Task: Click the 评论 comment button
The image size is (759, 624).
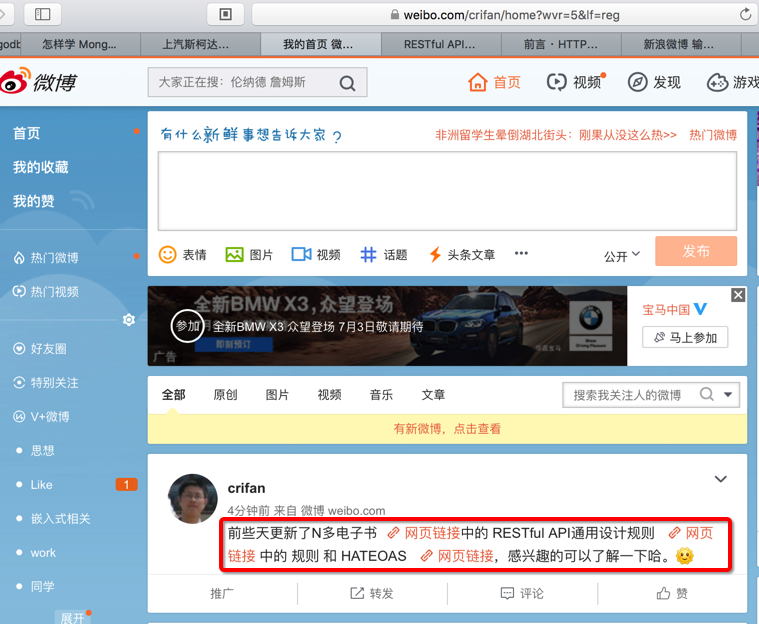Action: point(522,593)
